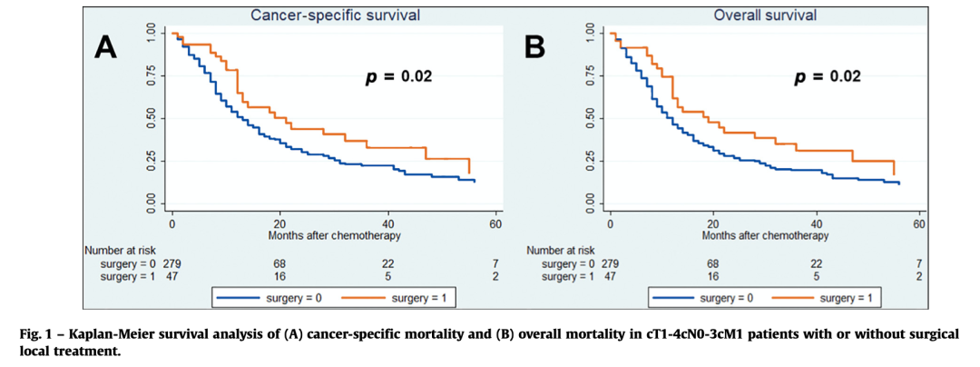Select the "Overall survival" chart title
This screenshot has width=980, height=367.
click(x=766, y=15)
